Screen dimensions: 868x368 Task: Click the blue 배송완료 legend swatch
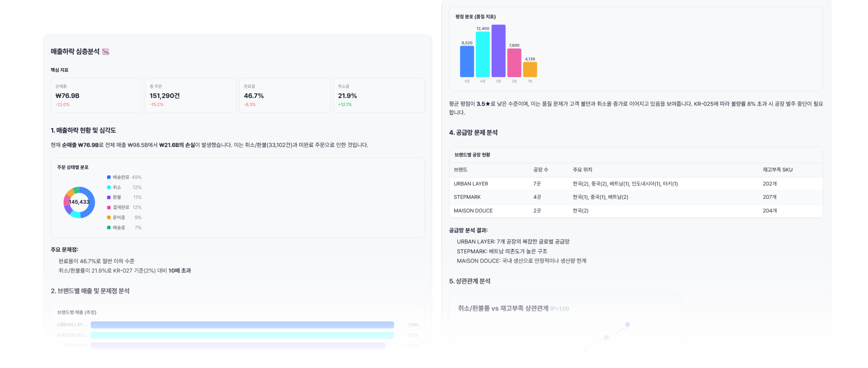(x=109, y=177)
